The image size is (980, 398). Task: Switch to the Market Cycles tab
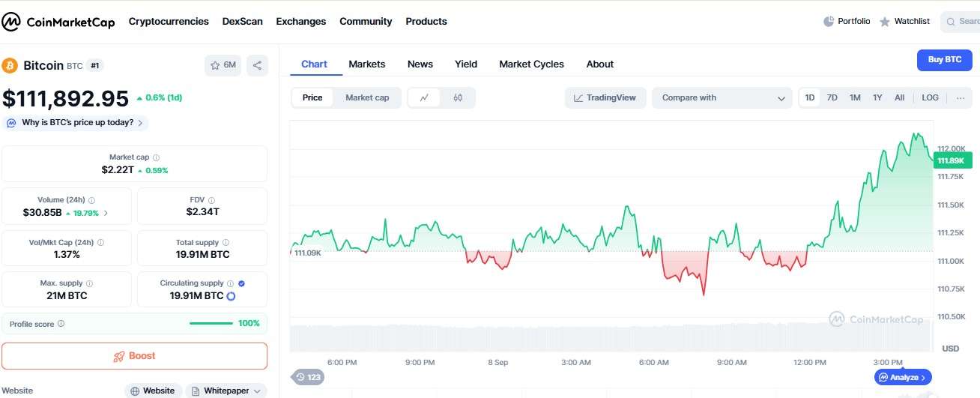tap(531, 64)
